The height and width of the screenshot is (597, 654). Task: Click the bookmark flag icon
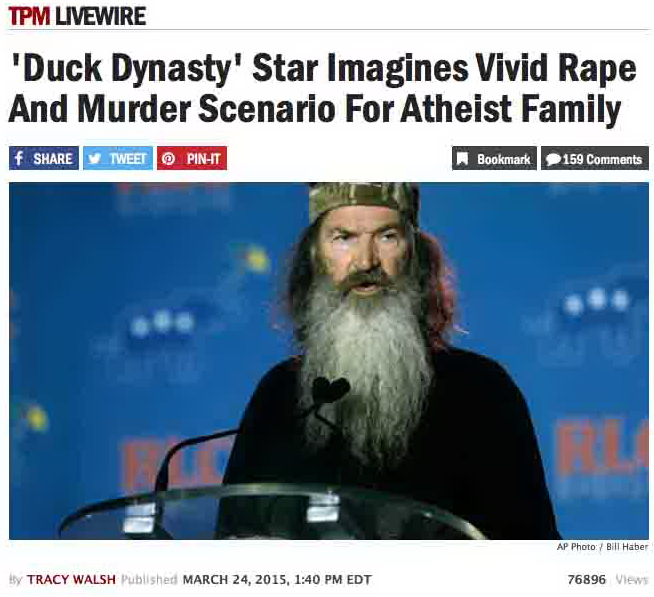tap(462, 159)
